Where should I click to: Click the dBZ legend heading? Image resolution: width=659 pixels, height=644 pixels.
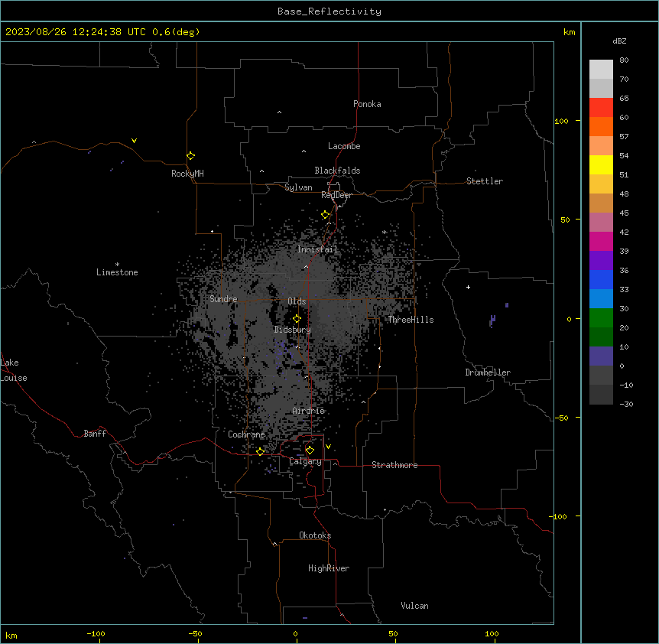click(x=619, y=41)
